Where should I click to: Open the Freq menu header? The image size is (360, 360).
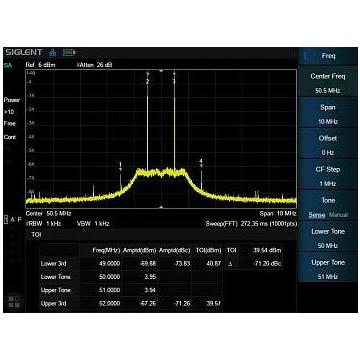pyautogui.click(x=328, y=56)
